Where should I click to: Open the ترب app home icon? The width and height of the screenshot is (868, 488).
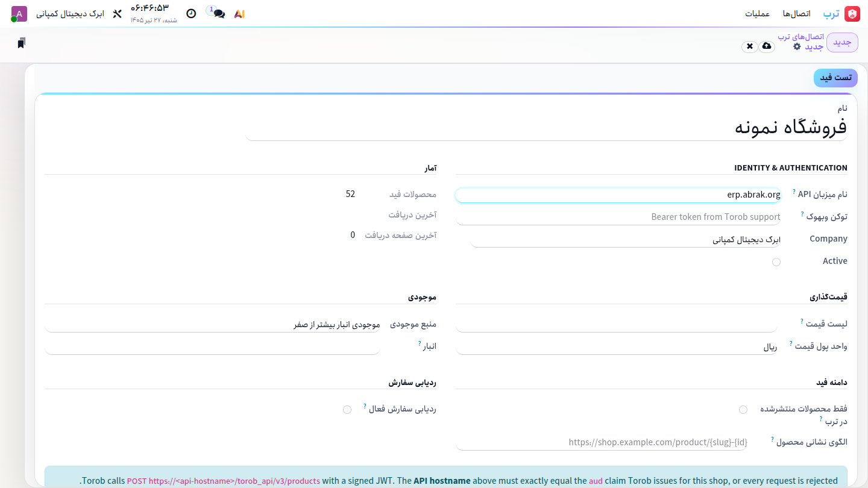coord(852,13)
